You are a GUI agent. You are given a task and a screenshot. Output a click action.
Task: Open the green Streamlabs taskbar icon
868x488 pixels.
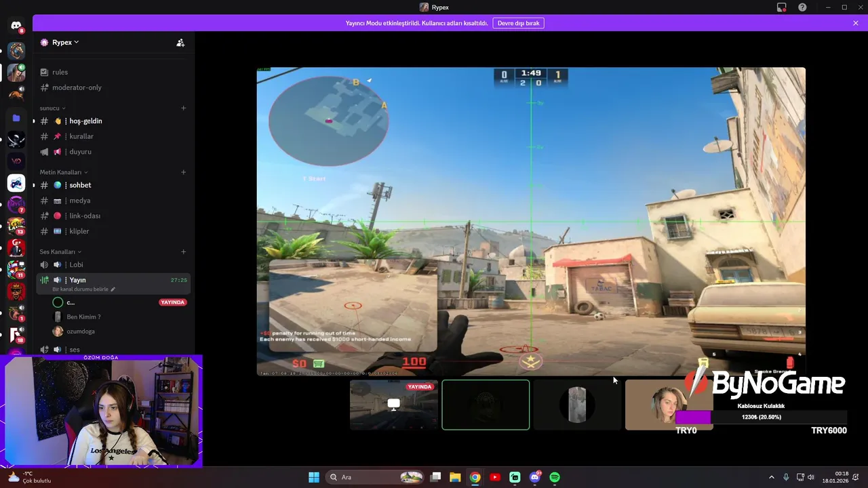click(515, 477)
